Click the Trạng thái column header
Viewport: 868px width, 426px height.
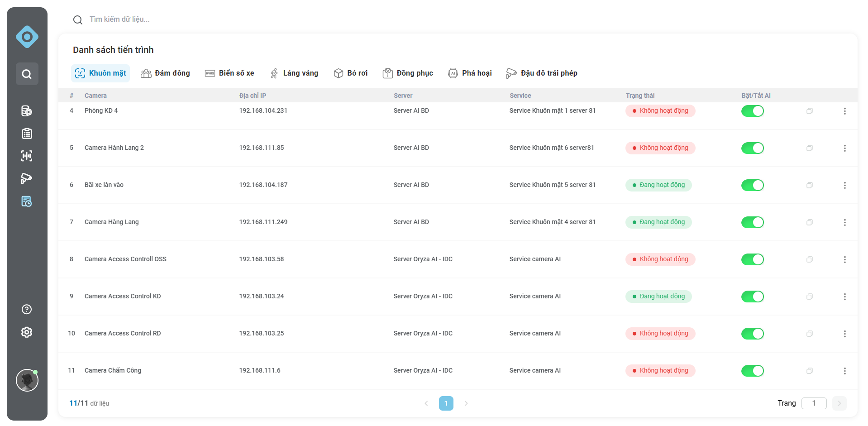click(x=640, y=96)
